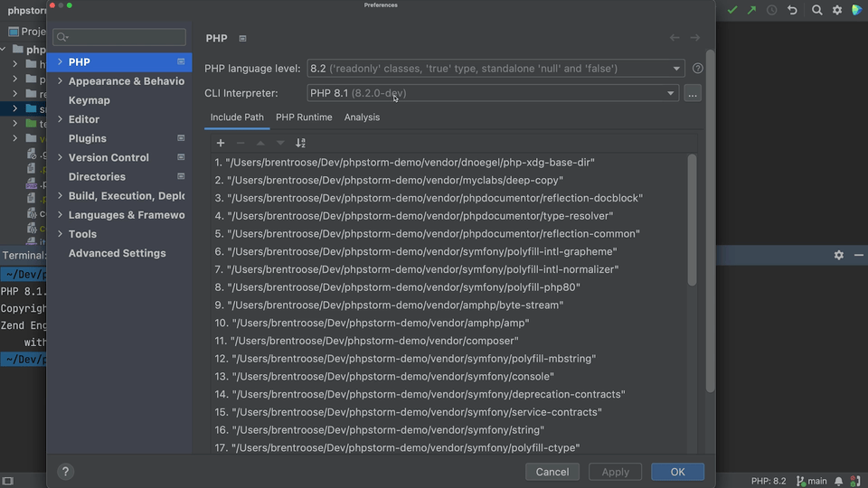Expand the Appearance & Behavior category
Viewport: 868px width, 488px height.
click(x=60, y=81)
